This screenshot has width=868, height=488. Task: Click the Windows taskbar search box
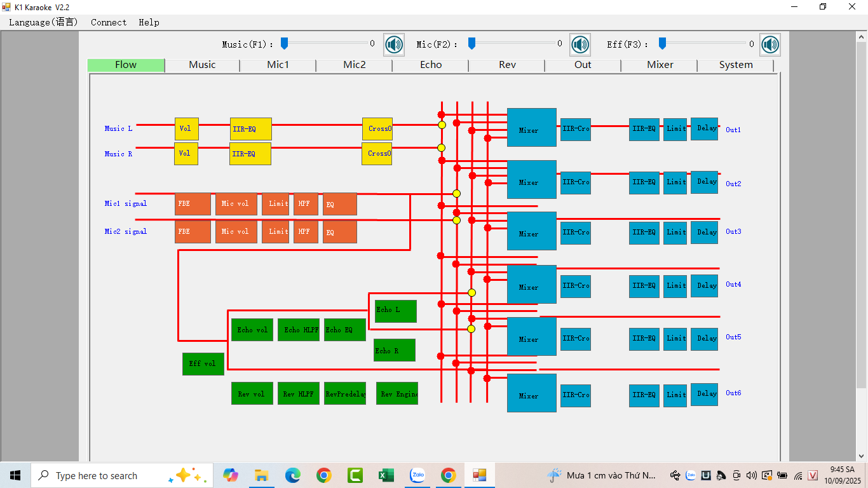(97, 475)
